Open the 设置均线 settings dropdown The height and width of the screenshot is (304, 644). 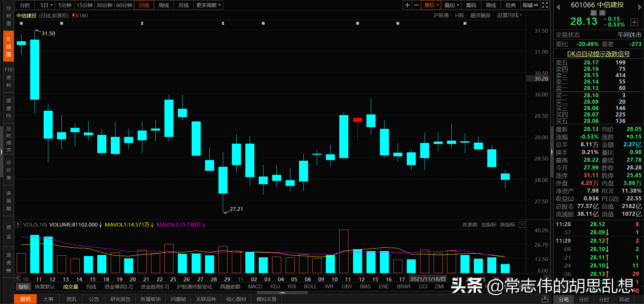[509, 15]
